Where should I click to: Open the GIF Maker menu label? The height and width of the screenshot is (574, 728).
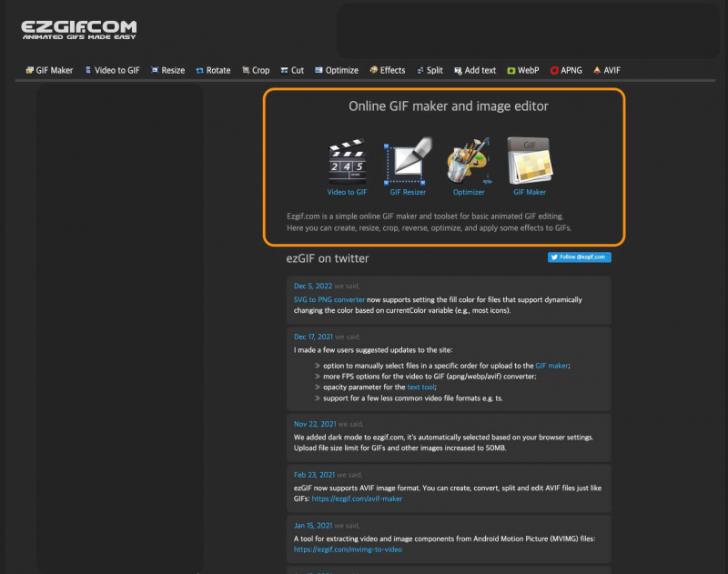(x=55, y=71)
